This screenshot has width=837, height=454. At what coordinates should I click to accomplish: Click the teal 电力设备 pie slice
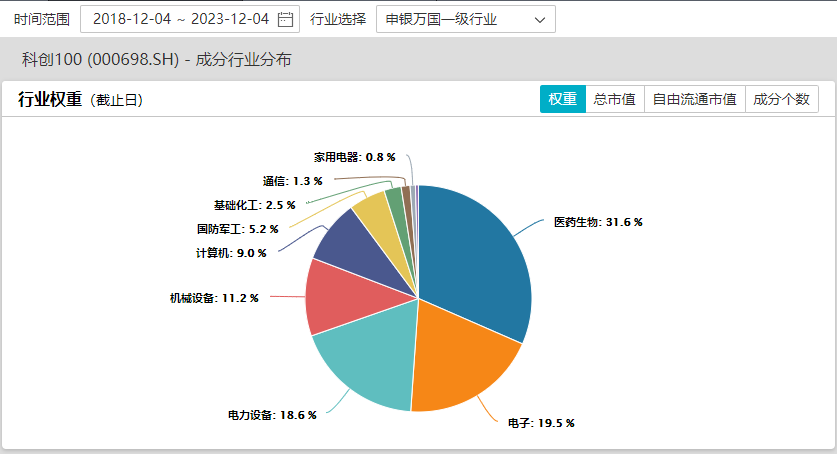click(368, 352)
